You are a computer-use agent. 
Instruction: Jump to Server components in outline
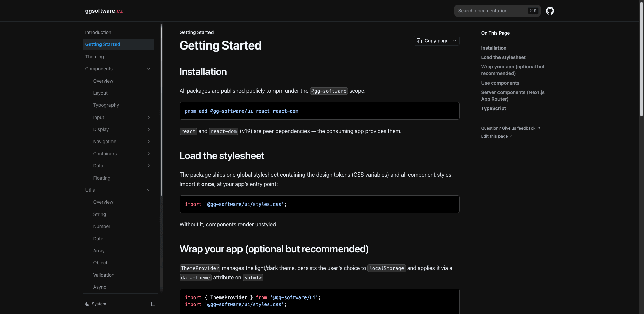(513, 96)
